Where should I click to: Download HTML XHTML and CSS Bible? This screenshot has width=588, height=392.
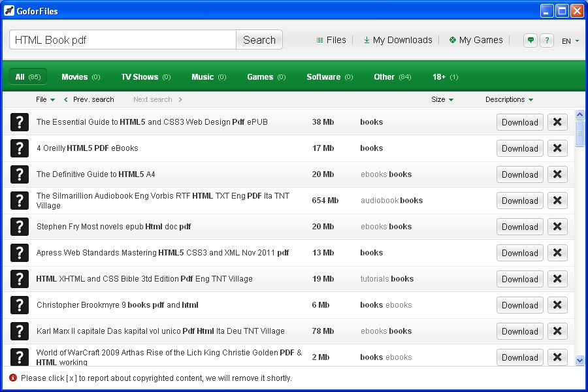click(520, 279)
